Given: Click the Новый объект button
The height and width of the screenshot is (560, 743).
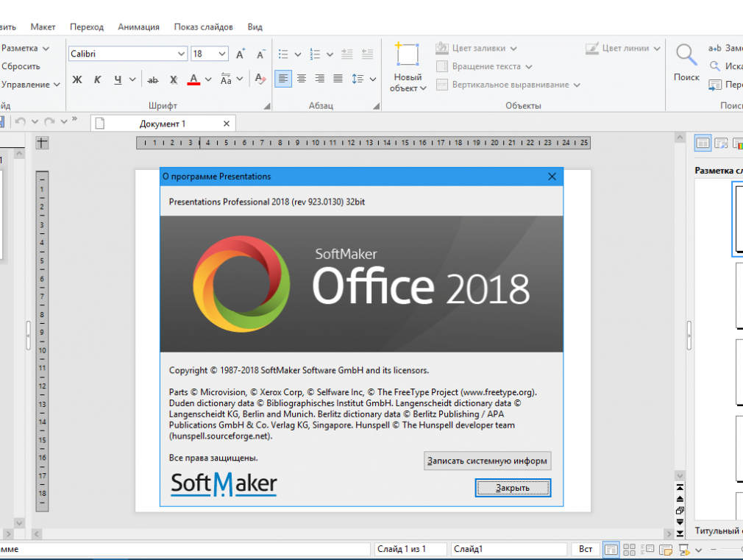Looking at the screenshot, I should [408, 68].
